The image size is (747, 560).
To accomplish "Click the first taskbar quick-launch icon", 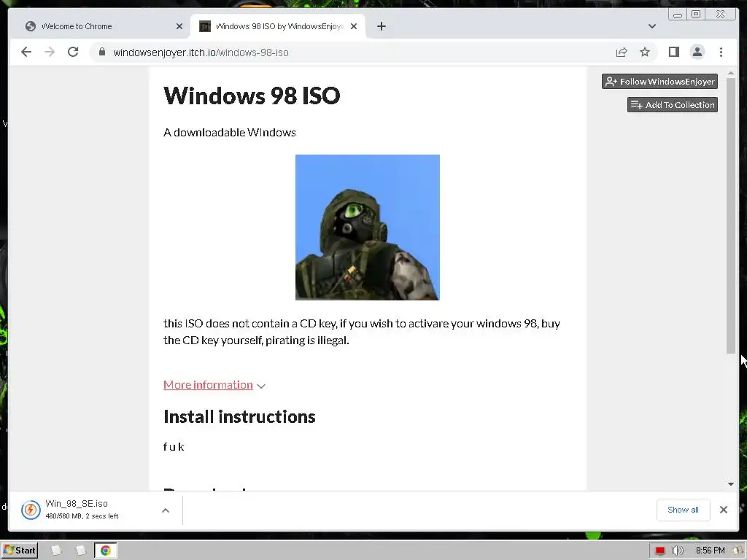I will 56,551.
